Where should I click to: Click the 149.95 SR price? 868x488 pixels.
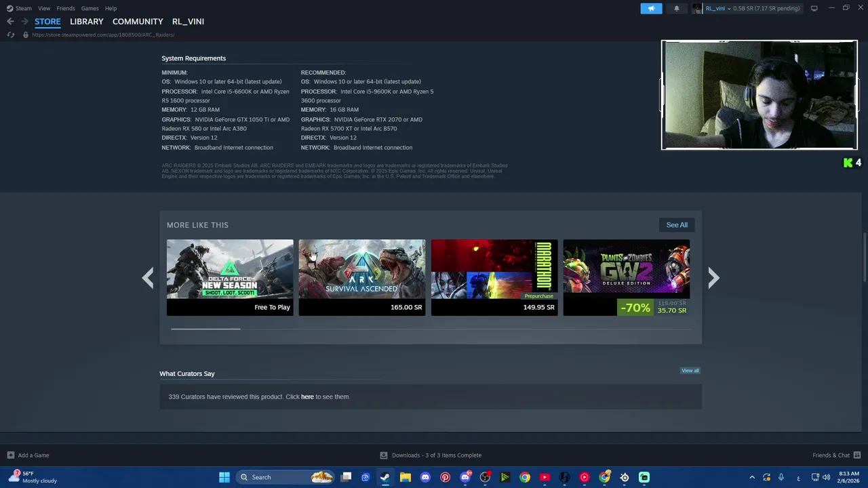[539, 307]
